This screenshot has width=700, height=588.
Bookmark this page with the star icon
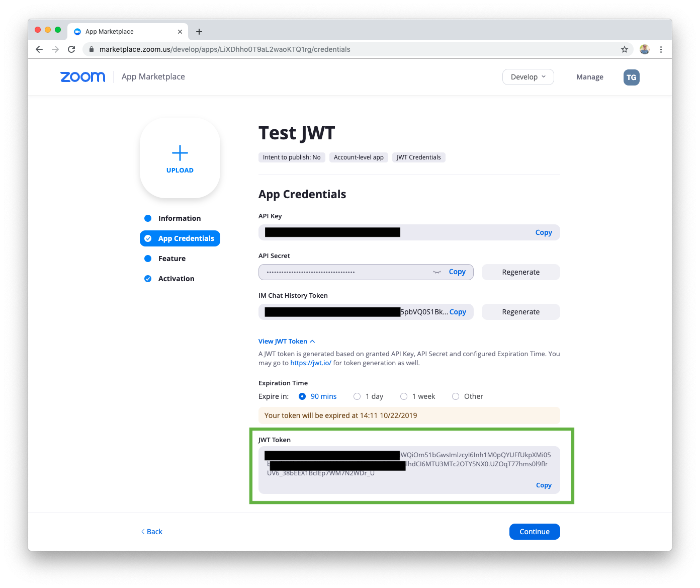[x=625, y=49]
